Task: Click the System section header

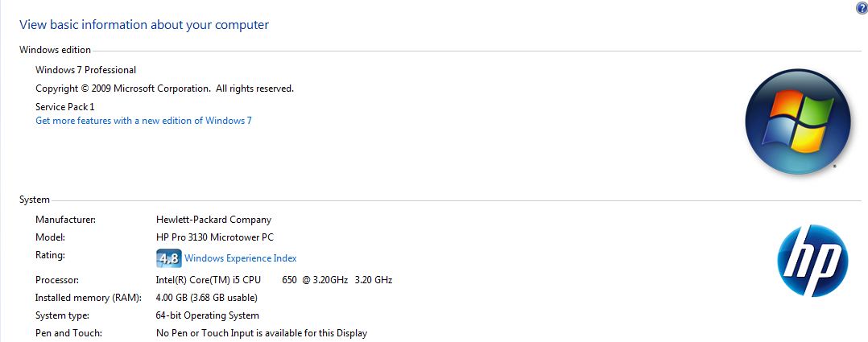Action: point(35,200)
